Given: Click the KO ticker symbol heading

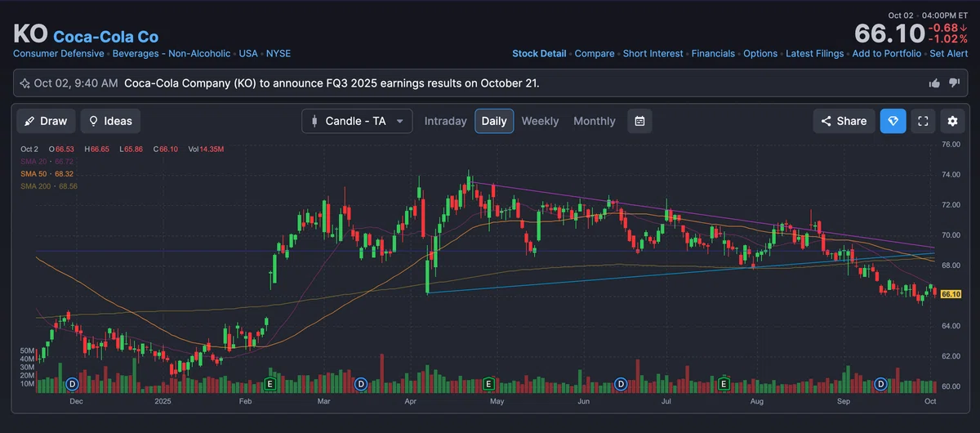Looking at the screenshot, I should coord(30,34).
